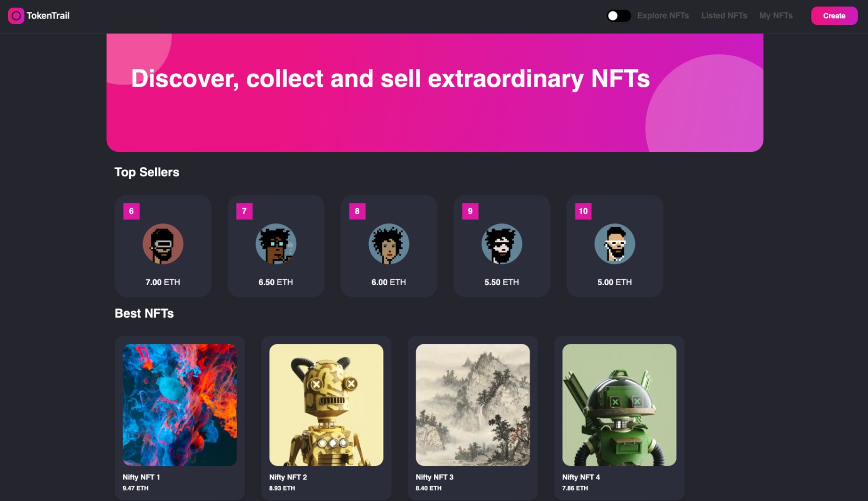This screenshot has height=501, width=868.
Task: View the Nifty NFT 4 green robot
Action: coord(619,404)
